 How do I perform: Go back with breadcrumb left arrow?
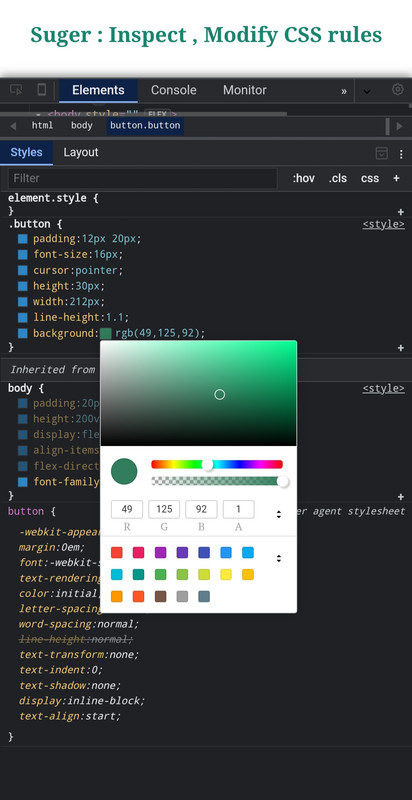(x=13, y=126)
